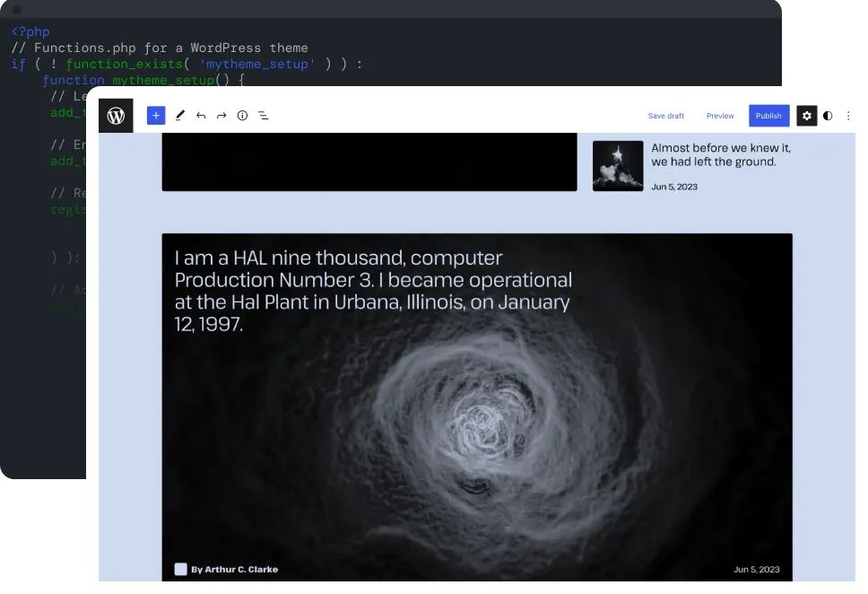The height and width of the screenshot is (594, 868).
Task: Open the block inserter plus button
Action: (x=156, y=115)
